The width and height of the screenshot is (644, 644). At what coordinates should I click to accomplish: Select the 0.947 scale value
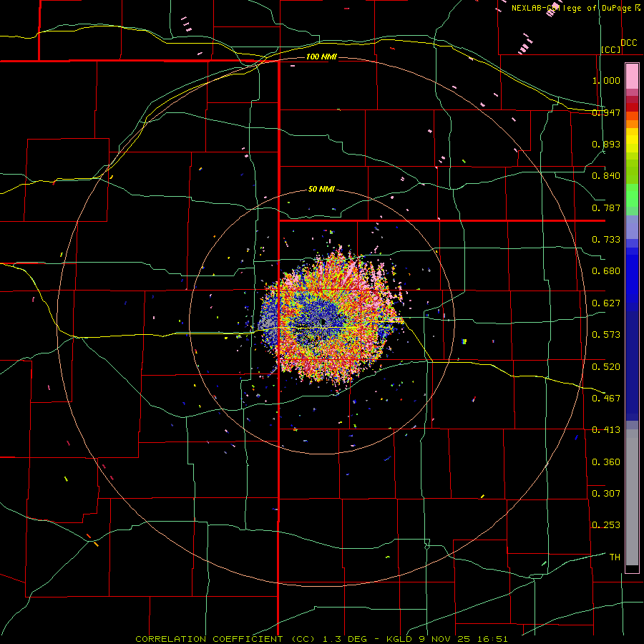tap(606, 112)
